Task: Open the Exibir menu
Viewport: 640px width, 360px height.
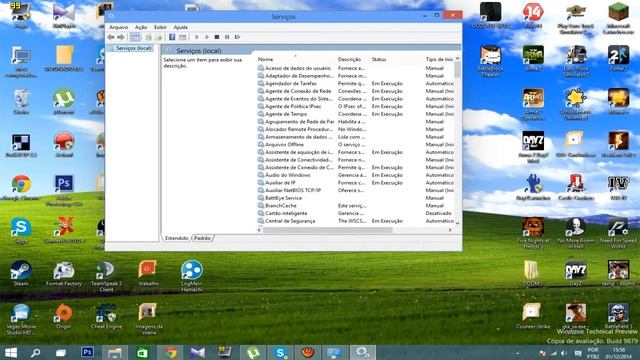Action: pos(160,27)
